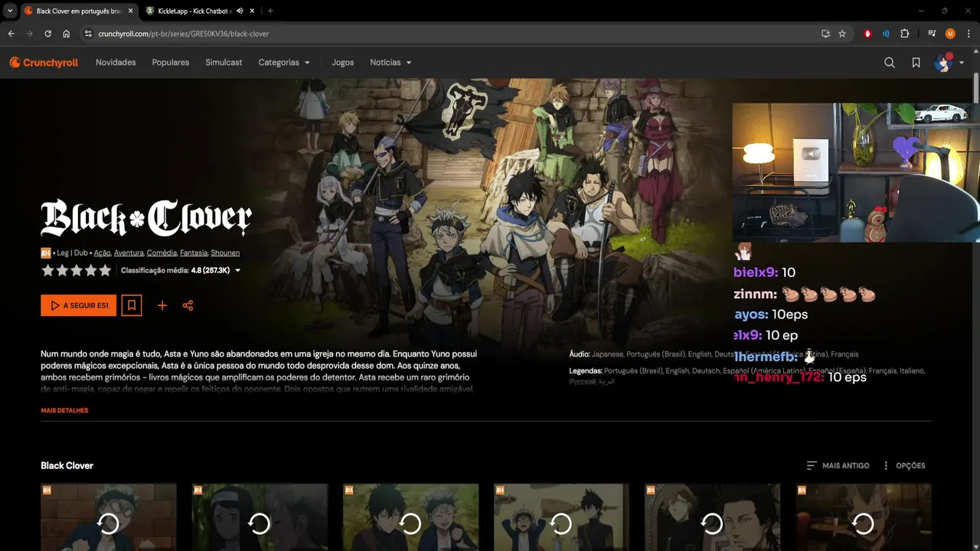Click the page vertical scrollbar
This screenshot has height=551, width=980.
[x=976, y=88]
